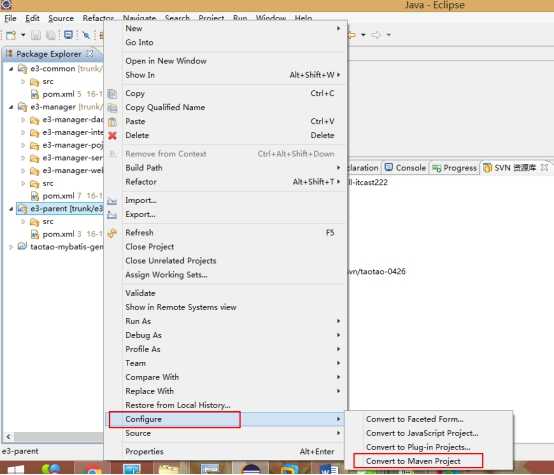Choose Convert to Faceted Form

coord(429,419)
